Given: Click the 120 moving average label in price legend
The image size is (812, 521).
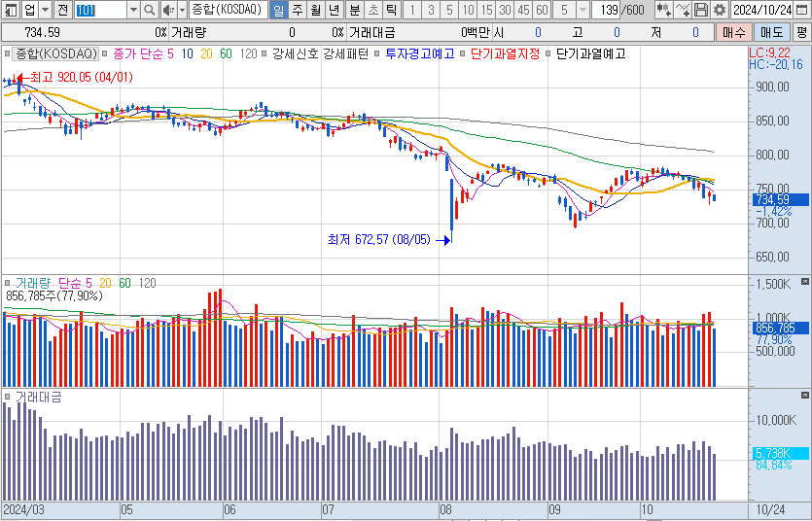Looking at the screenshot, I should click(x=249, y=53).
